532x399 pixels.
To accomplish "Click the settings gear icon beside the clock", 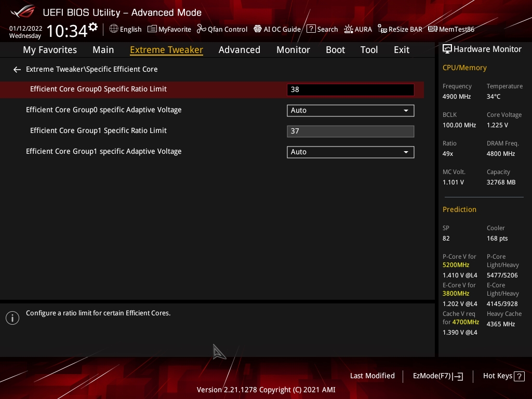I will [x=93, y=26].
